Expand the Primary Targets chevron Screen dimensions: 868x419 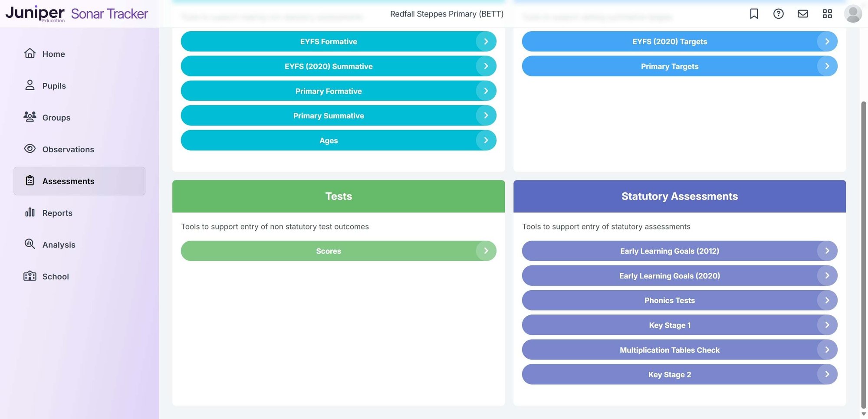tap(827, 66)
